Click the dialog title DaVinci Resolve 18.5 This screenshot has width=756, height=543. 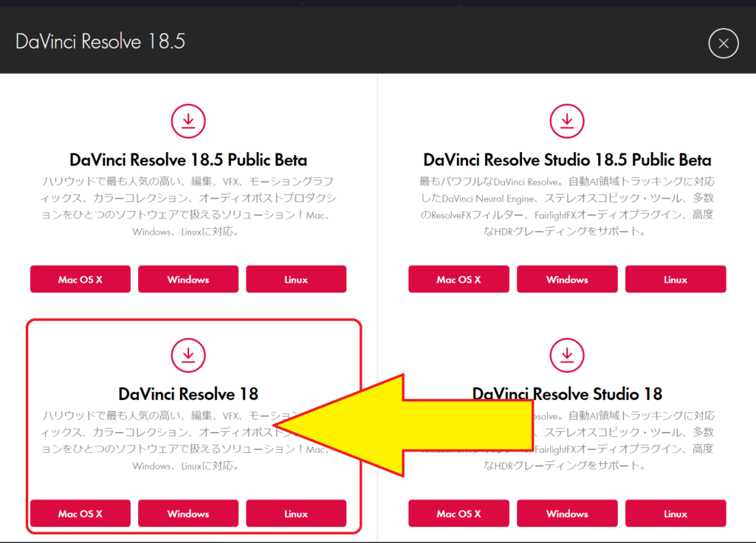coord(100,41)
